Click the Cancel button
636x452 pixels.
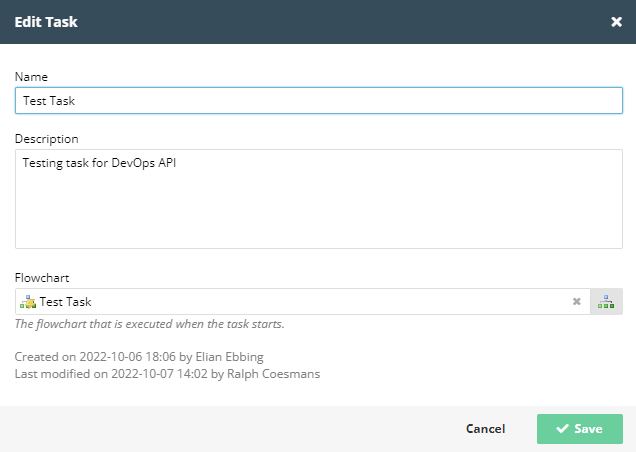pos(485,428)
